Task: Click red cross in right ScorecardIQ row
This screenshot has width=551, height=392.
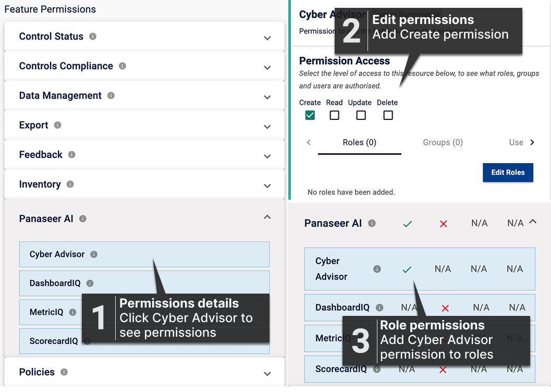Action: coord(443,370)
